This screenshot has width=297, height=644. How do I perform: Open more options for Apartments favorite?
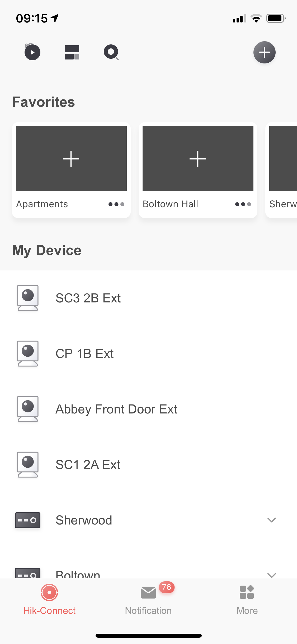[x=116, y=204]
